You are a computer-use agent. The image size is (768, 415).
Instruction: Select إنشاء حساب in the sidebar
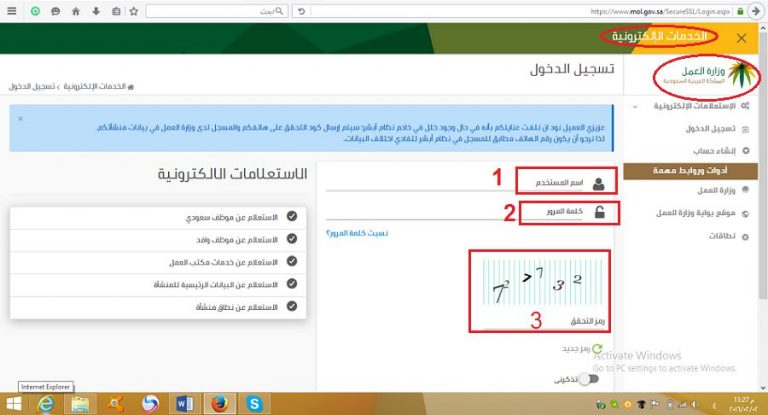click(x=714, y=151)
